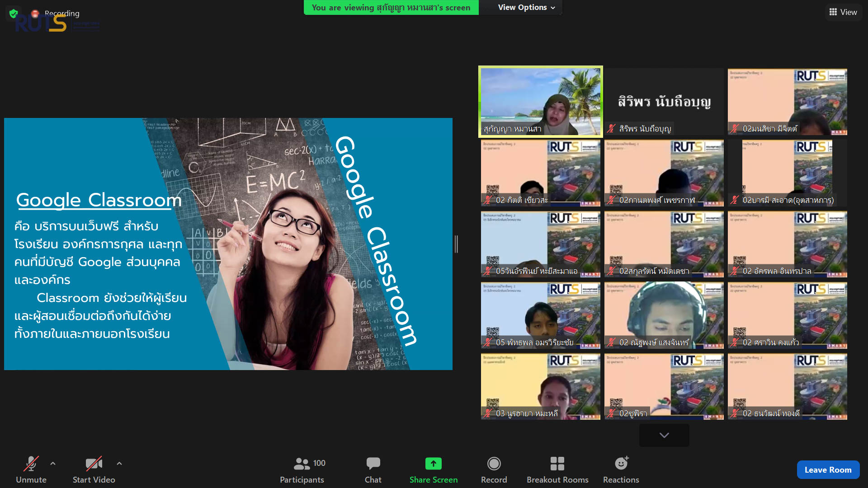Viewport: 868px width, 488px height.
Task: Select 02 ศราวิน คงแก้ว video tile
Action: [787, 315]
